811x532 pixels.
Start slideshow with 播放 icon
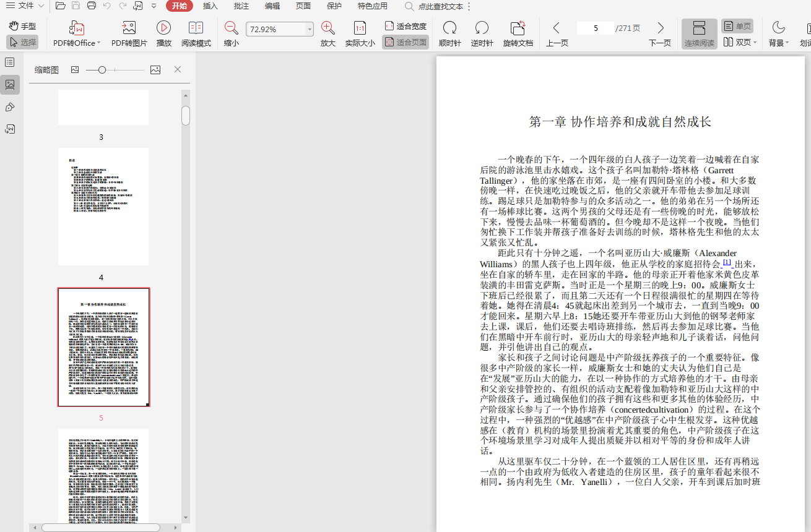tap(163, 28)
